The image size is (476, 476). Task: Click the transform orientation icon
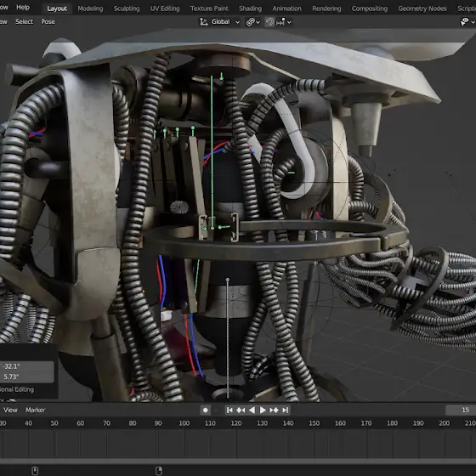(x=203, y=22)
